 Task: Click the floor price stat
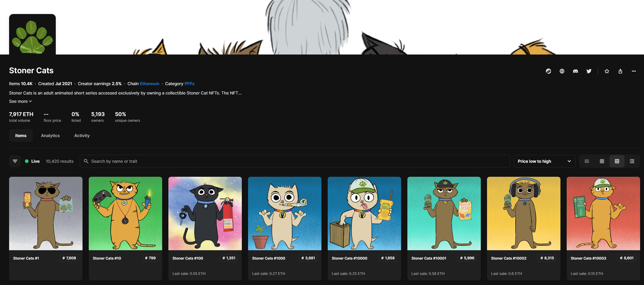(x=52, y=117)
